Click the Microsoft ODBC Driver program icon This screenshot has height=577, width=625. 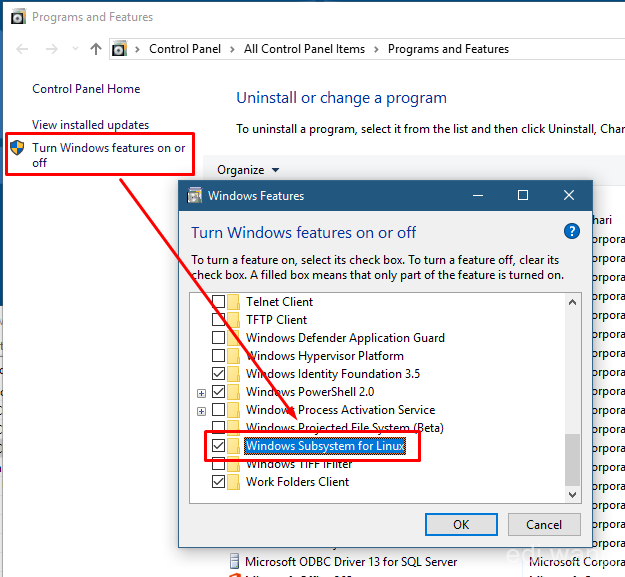tap(235, 561)
